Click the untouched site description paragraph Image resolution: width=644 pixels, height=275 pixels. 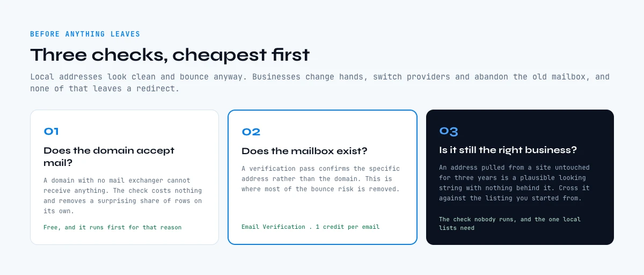514,183
